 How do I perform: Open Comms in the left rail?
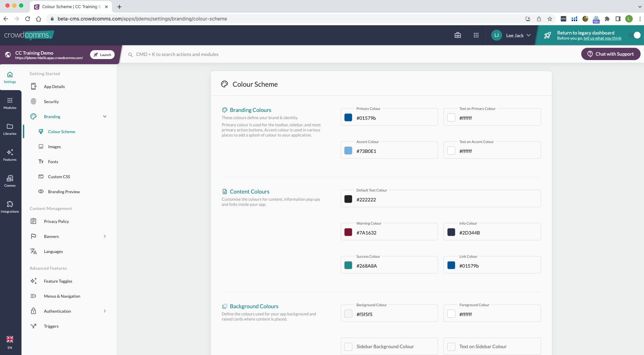coord(10,181)
